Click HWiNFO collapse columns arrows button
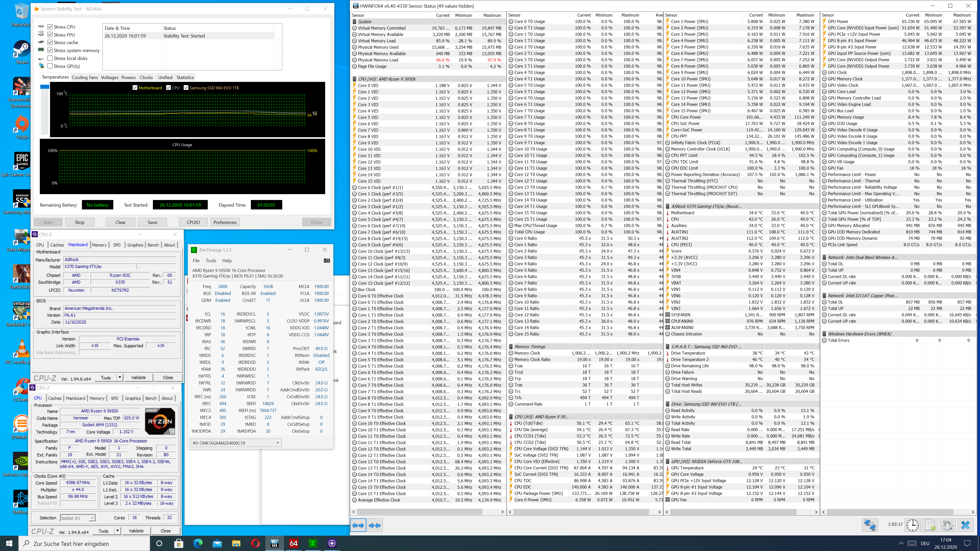This screenshot has height=551, width=980. (374, 525)
